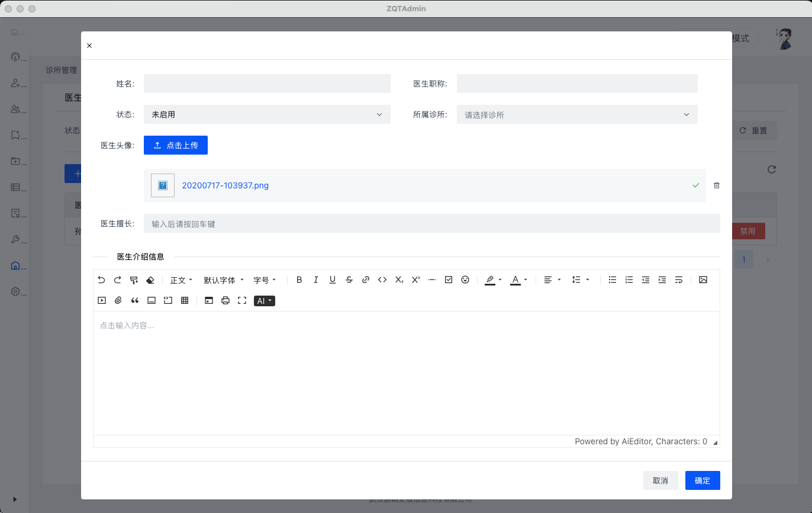Viewport: 812px width, 513px height.
Task: Click the 确定 confirm button
Action: click(x=703, y=480)
